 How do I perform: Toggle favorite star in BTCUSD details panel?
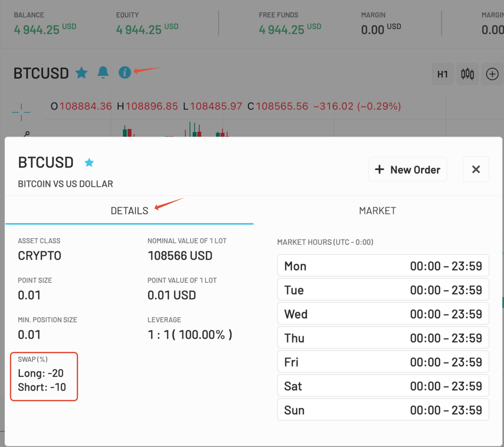89,163
